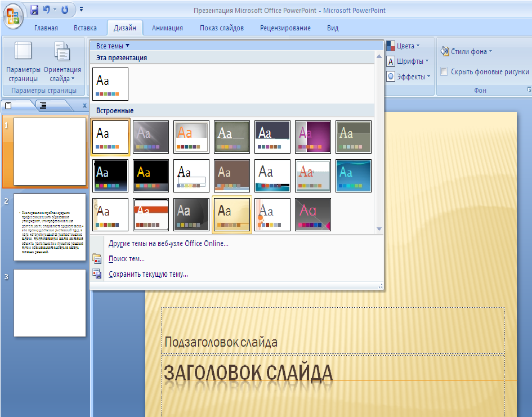Apply black theme with white Aa

[x=110, y=176]
